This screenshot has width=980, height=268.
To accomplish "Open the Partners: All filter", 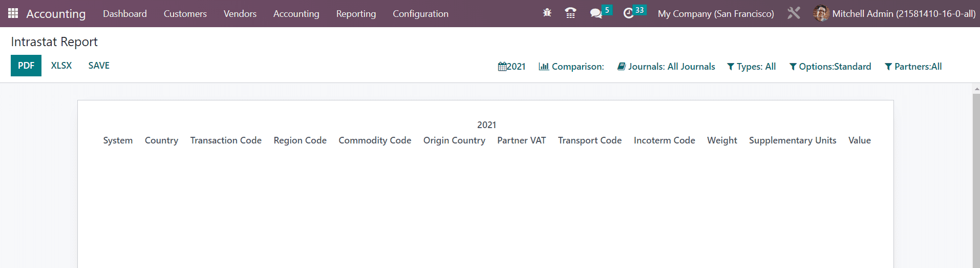I will pyautogui.click(x=913, y=67).
